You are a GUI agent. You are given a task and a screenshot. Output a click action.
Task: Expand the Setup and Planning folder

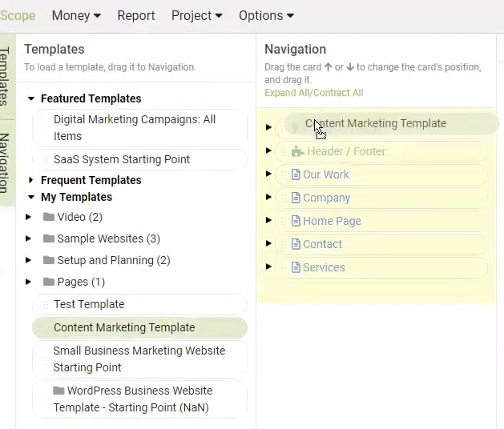point(28,260)
